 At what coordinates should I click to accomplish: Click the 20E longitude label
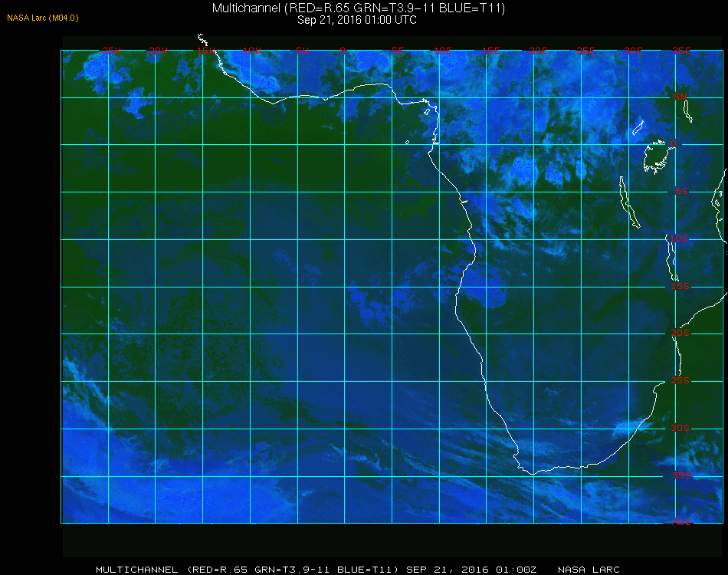pos(538,51)
